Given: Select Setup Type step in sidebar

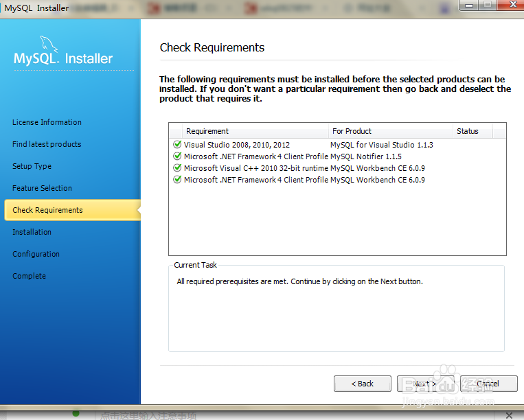Looking at the screenshot, I should (32, 166).
